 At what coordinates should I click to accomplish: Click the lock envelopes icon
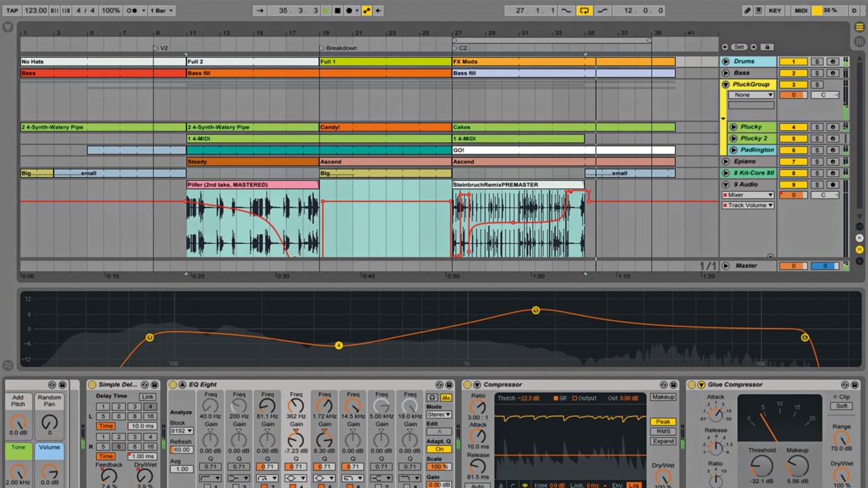(767, 48)
